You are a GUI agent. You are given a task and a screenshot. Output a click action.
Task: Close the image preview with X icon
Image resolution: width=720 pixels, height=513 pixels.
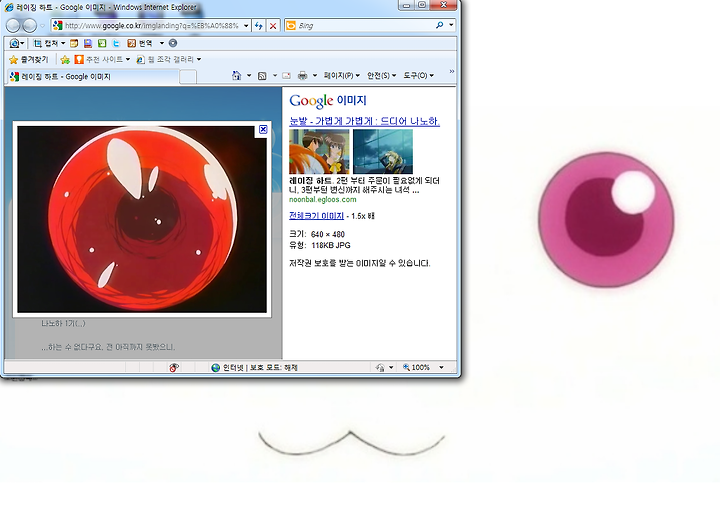pos(263,129)
